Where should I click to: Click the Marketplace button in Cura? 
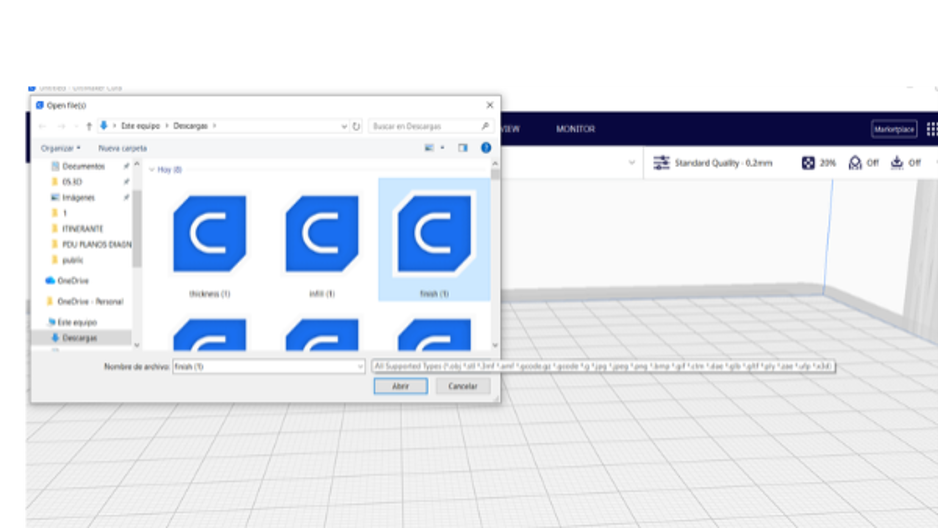894,129
